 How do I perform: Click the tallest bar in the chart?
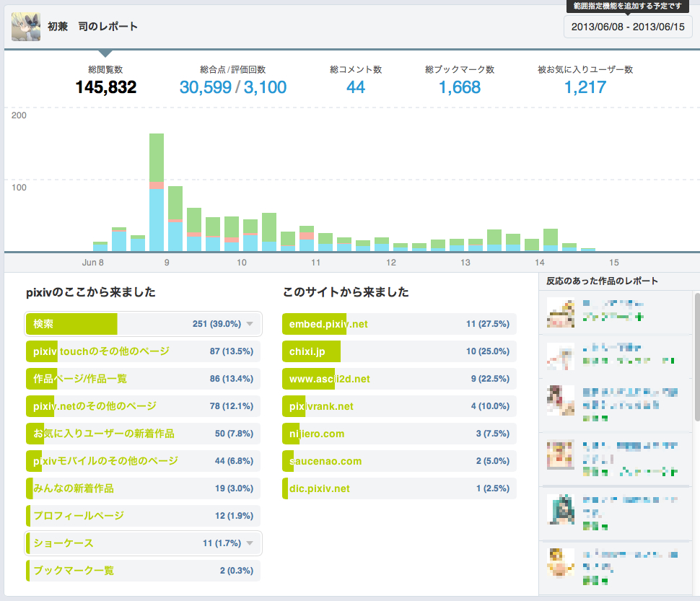[x=157, y=191]
